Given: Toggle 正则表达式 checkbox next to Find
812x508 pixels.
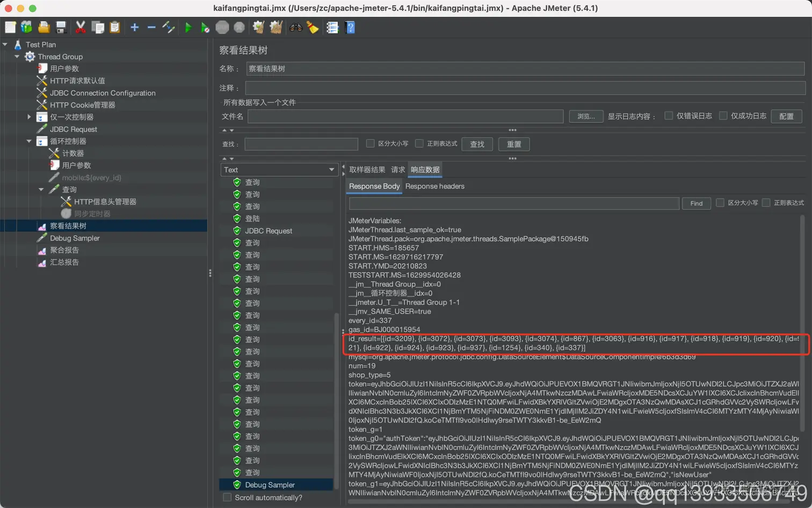Looking at the screenshot, I should coord(766,203).
